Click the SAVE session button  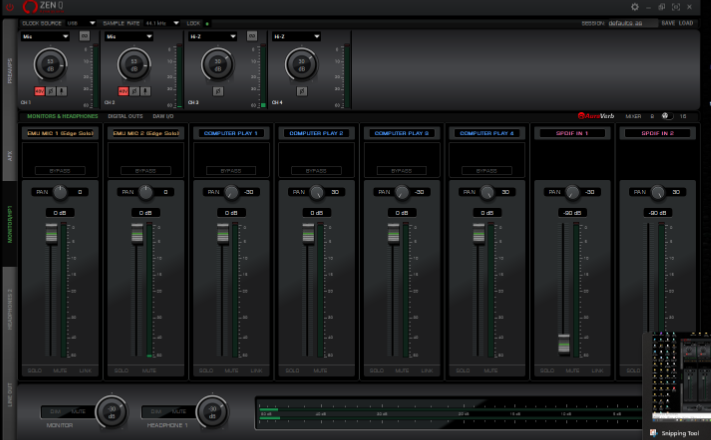pyautogui.click(x=668, y=23)
